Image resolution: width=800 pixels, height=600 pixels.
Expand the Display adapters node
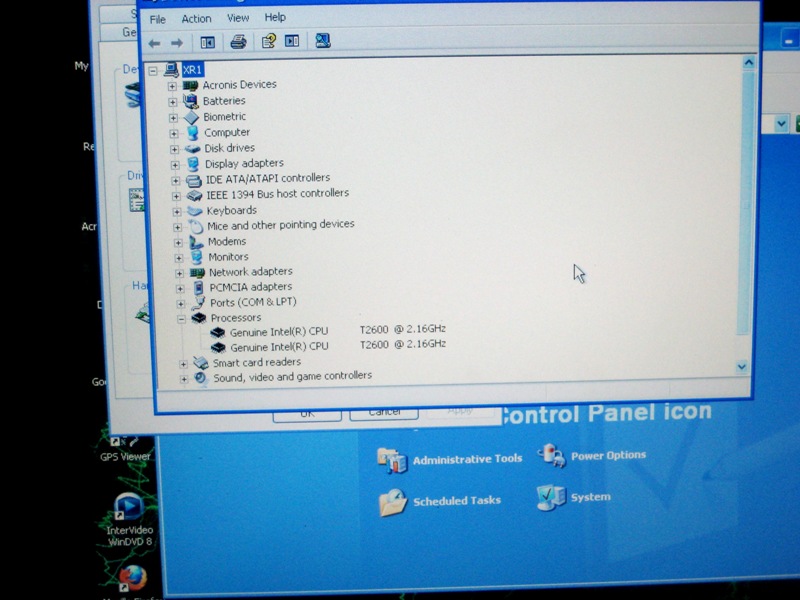[x=175, y=165]
